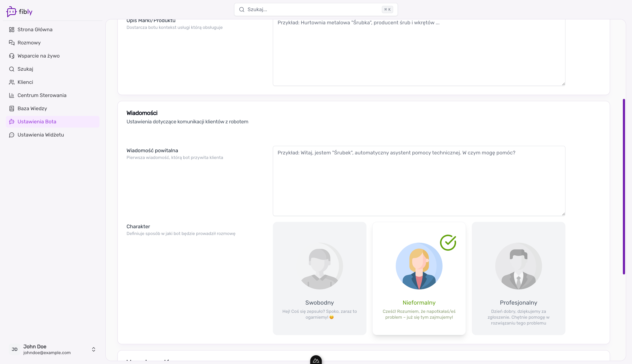Click the magnifier icon in the search bar
632x364 pixels.
click(241, 10)
